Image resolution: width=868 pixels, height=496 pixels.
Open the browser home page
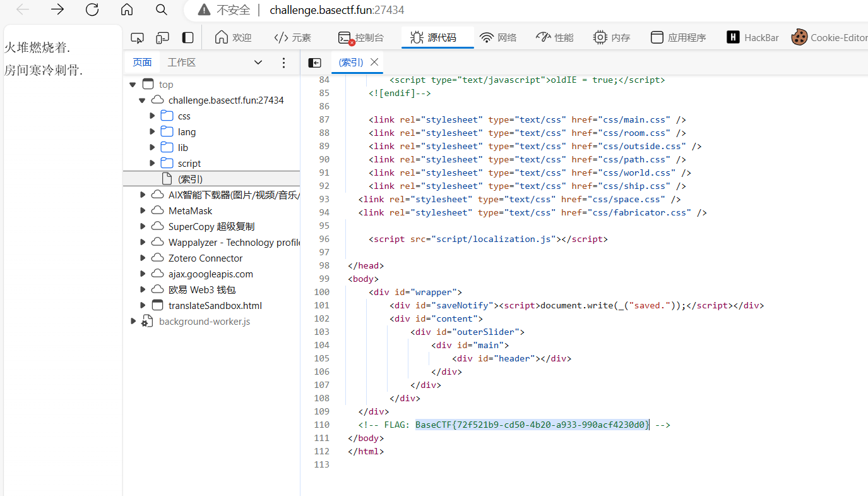point(127,9)
